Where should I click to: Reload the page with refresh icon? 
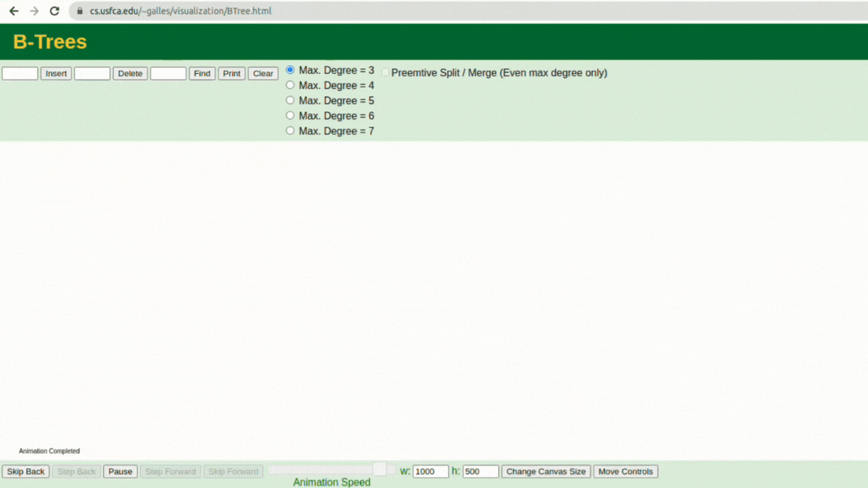click(54, 11)
